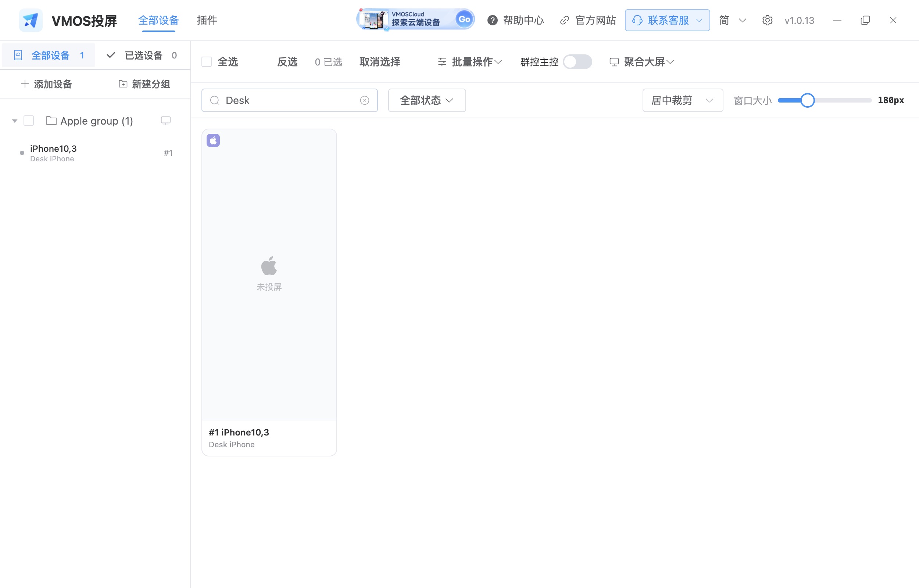Viewport: 919px width, 588px height.
Task: Open the VMOSCloud banner Go button
Action: (464, 19)
